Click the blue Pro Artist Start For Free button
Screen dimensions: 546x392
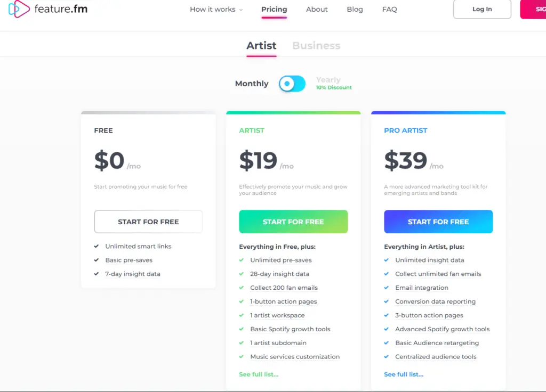click(x=438, y=222)
